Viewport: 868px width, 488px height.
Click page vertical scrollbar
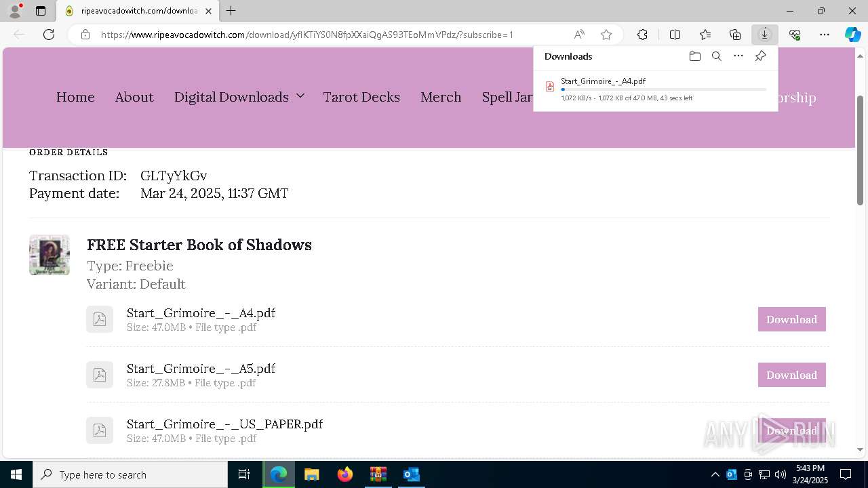point(861,150)
